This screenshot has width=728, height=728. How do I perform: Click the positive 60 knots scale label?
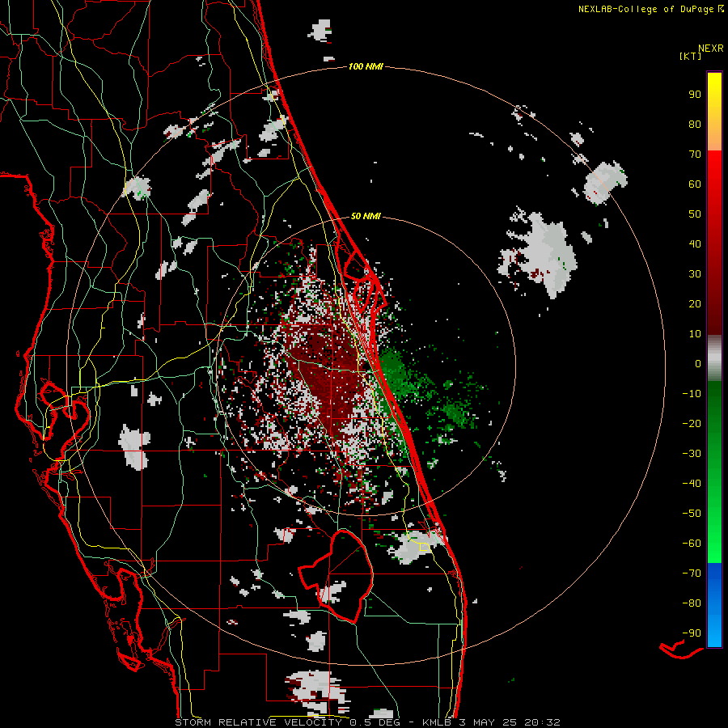click(x=695, y=184)
